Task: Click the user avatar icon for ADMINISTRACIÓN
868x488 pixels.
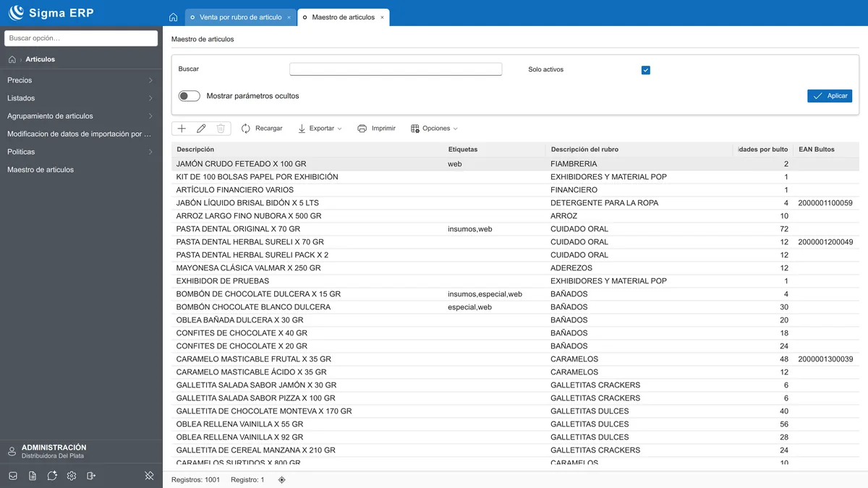Action: click(x=12, y=452)
